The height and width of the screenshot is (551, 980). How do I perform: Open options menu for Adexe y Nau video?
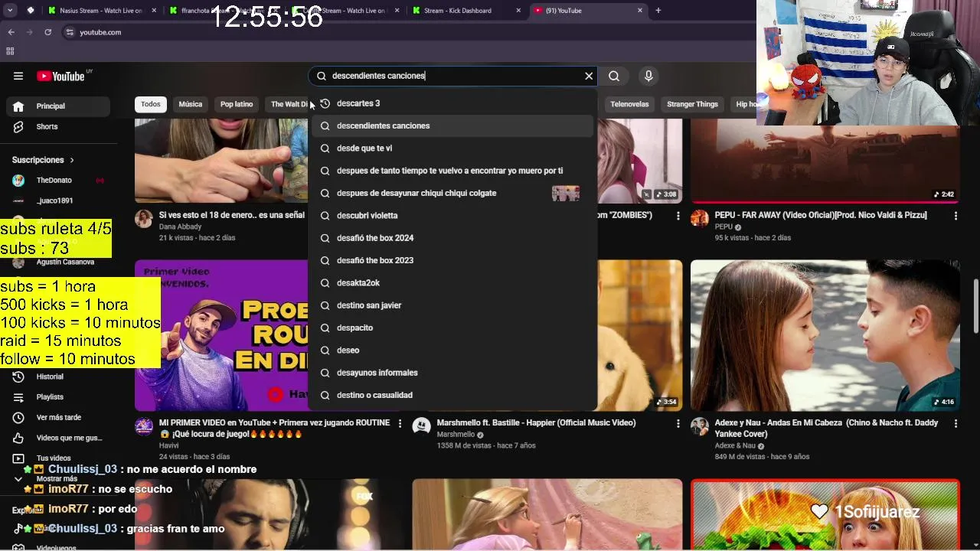pos(955,423)
